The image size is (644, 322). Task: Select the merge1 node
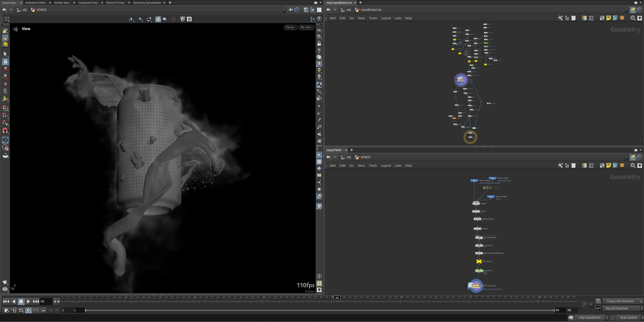pos(476,203)
